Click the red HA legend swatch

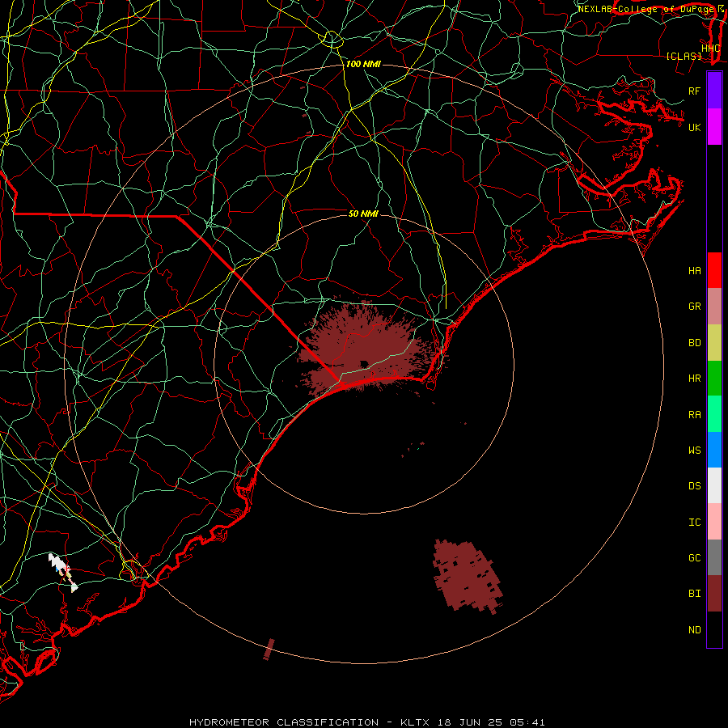[714, 270]
